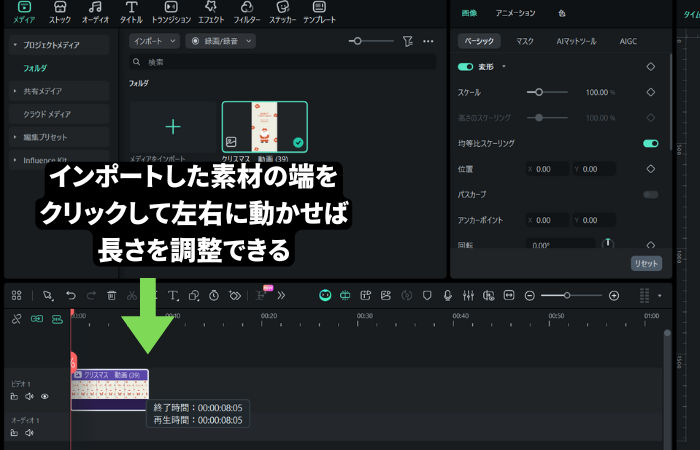The image size is (700, 450).
Task: Open the audio mixer icon
Action: click(468, 295)
